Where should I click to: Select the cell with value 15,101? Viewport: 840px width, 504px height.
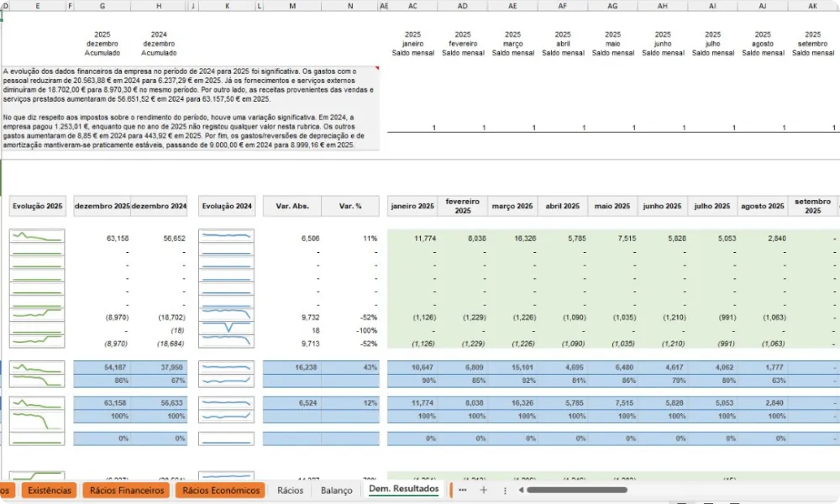[512, 367]
